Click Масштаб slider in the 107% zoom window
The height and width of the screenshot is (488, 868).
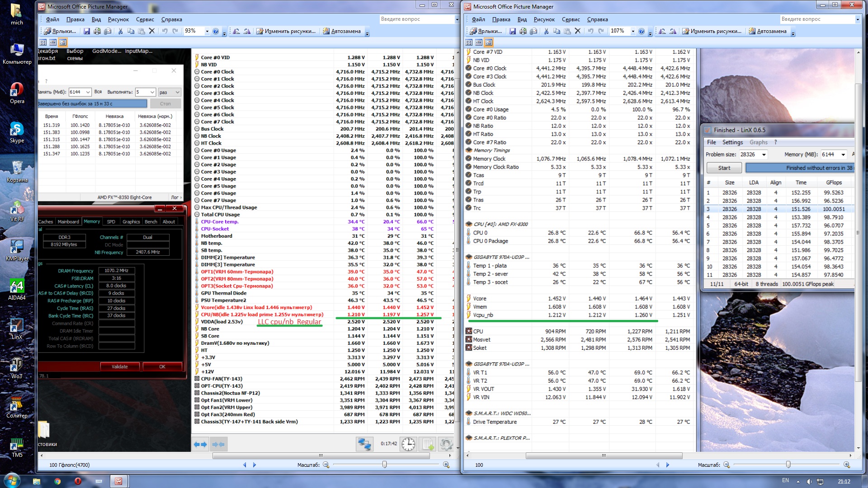tap(788, 465)
